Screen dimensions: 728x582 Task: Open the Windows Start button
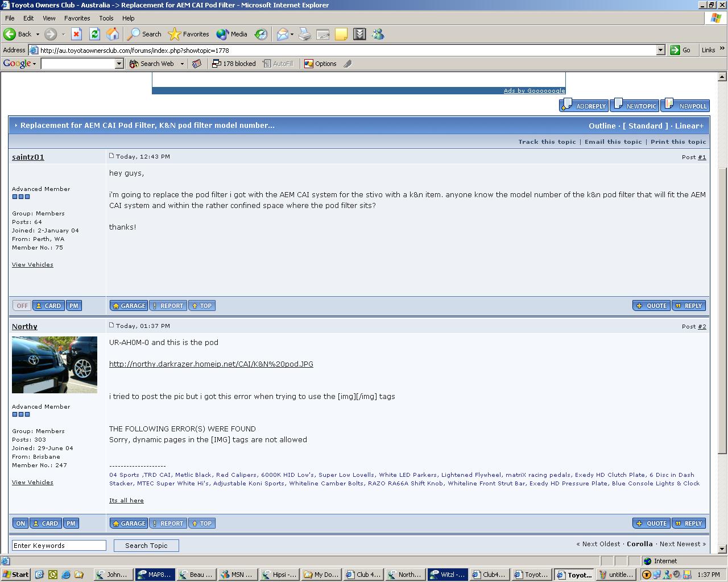tap(15, 575)
